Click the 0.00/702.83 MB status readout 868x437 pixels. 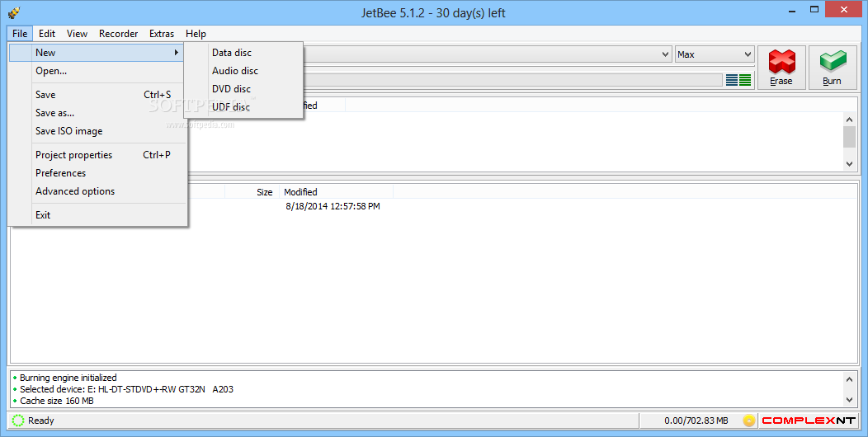[x=696, y=421]
